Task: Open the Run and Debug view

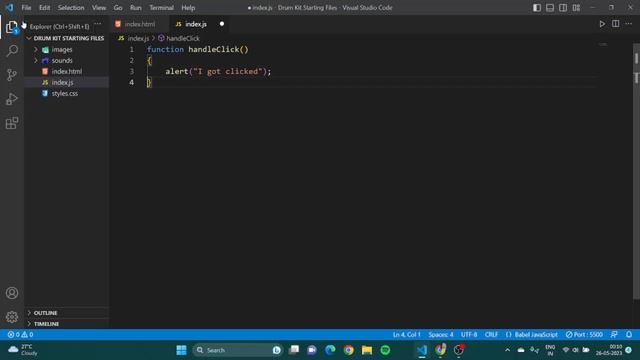Action: tap(12, 99)
